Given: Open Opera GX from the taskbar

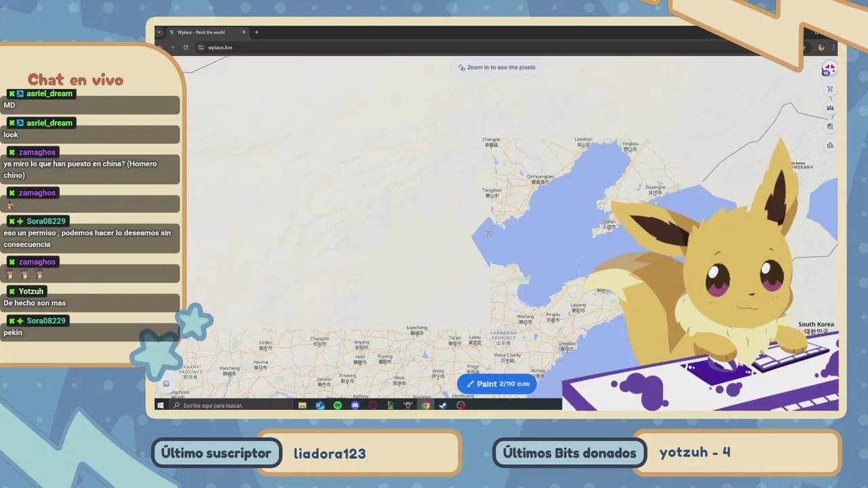Looking at the screenshot, I should coord(373,405).
